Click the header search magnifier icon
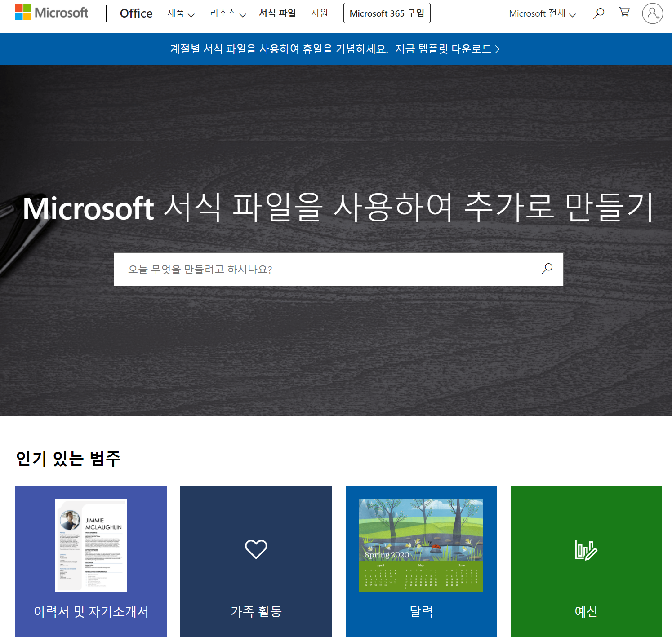The height and width of the screenshot is (641, 672). click(x=598, y=13)
